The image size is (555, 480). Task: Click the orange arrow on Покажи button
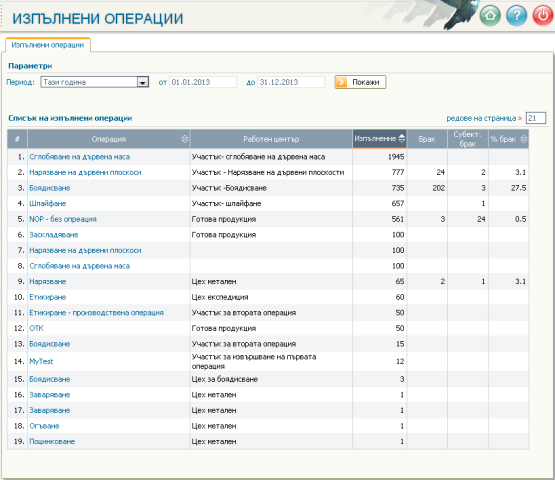pyautogui.click(x=341, y=82)
